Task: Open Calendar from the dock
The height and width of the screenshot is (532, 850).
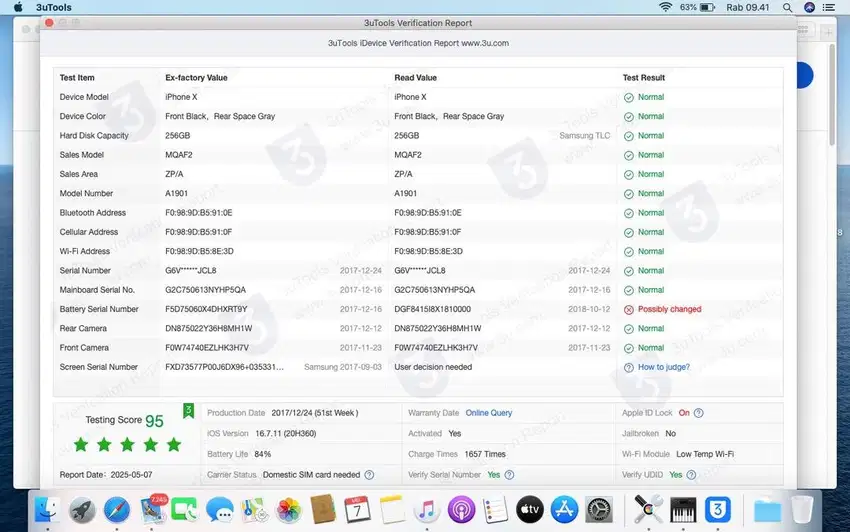Action: click(x=357, y=510)
